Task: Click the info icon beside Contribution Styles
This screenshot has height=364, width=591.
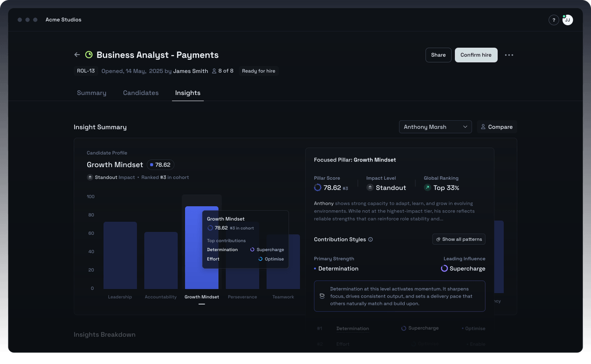Action: pyautogui.click(x=370, y=239)
